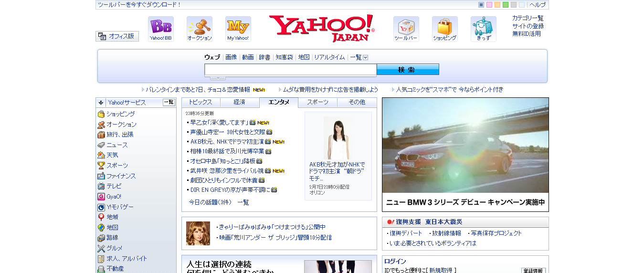The height and width of the screenshot is (273, 644).
Task: Open the 今日の話題(3件) link
Action: [x=210, y=202]
